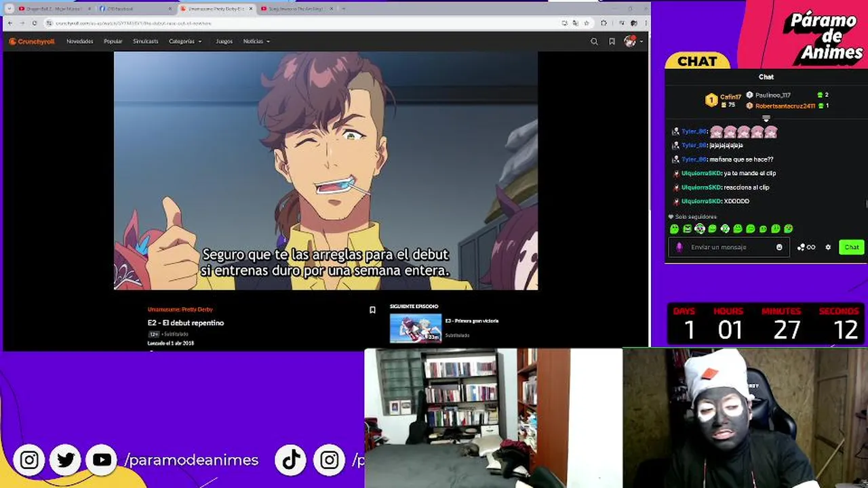The width and height of the screenshot is (868, 488).
Task: Switch to the Sung Jinwoo YouTube tab
Action: [x=297, y=9]
